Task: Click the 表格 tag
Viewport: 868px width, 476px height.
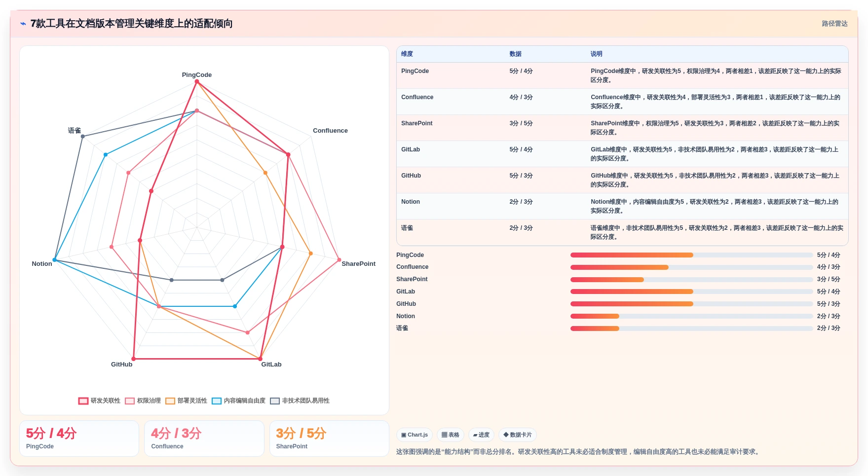Action: 450,435
